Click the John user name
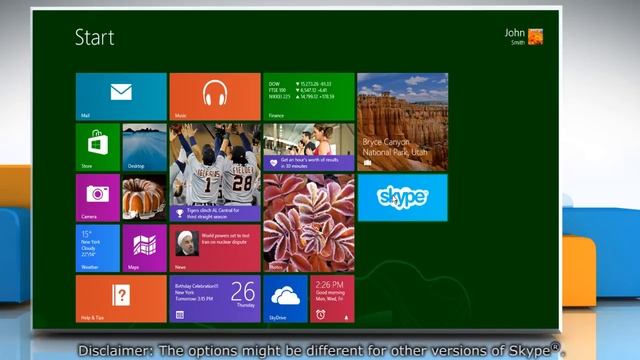640x360 pixels. tap(514, 33)
